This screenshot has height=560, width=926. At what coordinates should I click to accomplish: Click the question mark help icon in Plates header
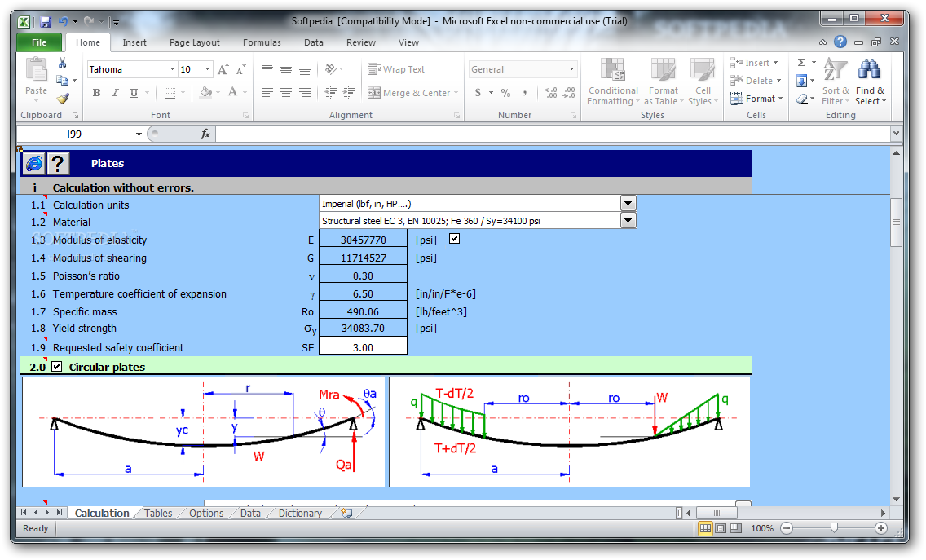58,164
